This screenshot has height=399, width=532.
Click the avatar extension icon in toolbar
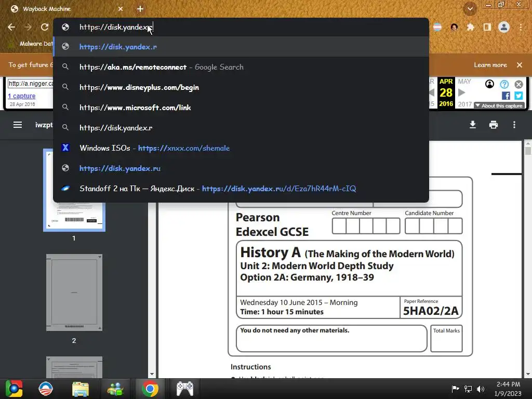(x=454, y=27)
